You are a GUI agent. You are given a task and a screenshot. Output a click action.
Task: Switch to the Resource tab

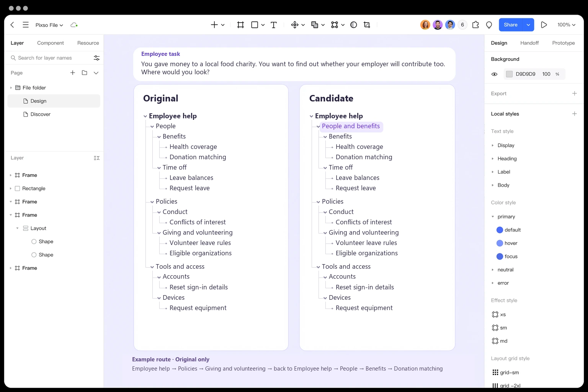point(88,43)
